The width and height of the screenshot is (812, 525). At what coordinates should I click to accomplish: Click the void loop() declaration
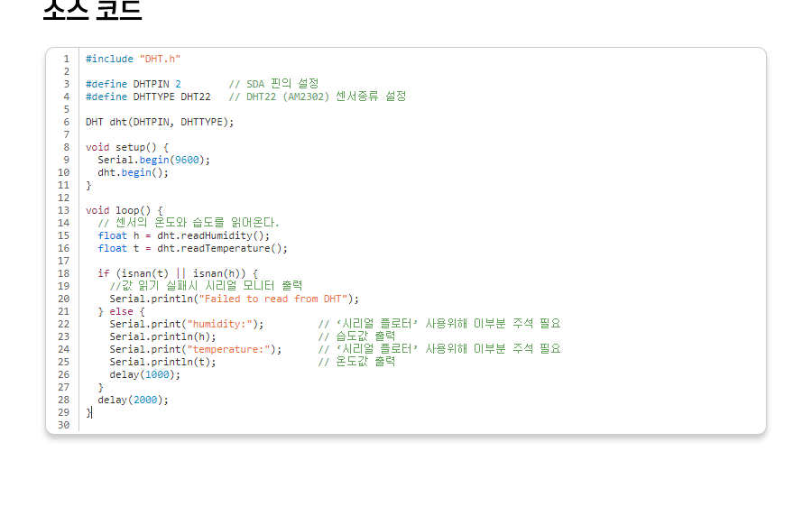tap(124, 210)
